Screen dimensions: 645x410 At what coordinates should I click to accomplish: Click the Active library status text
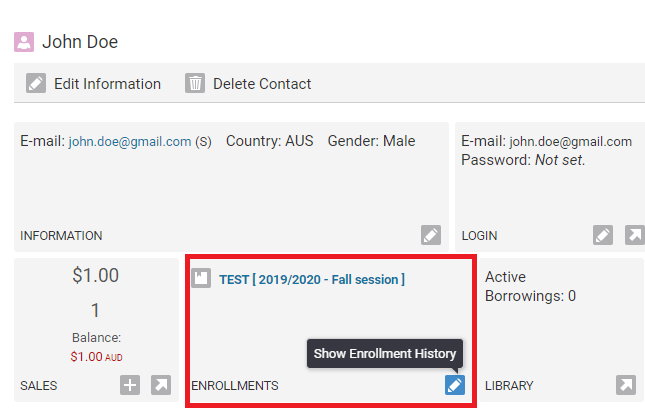tap(505, 277)
